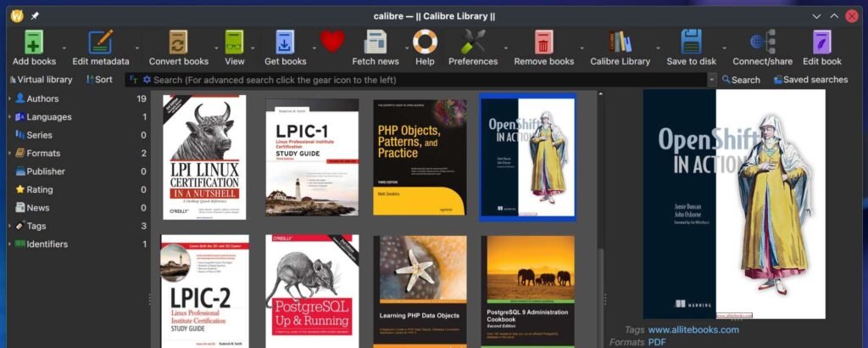Expand the Authors category
Image resolution: width=868 pixels, height=348 pixels.
pyautogui.click(x=9, y=98)
